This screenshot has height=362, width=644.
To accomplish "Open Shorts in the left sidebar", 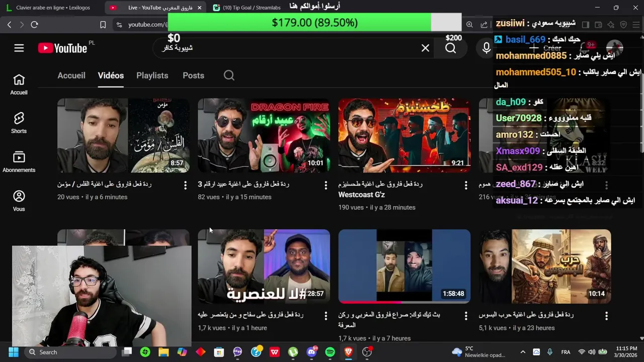I will (x=19, y=123).
